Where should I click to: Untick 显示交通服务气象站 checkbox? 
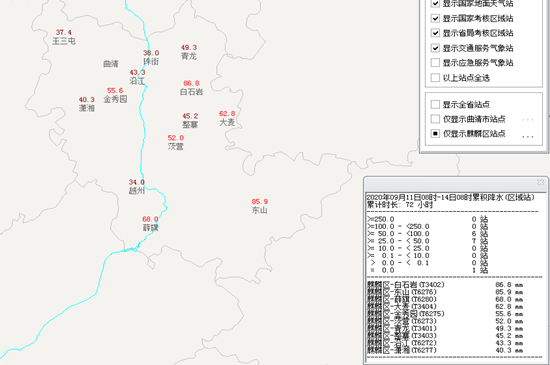[435, 48]
